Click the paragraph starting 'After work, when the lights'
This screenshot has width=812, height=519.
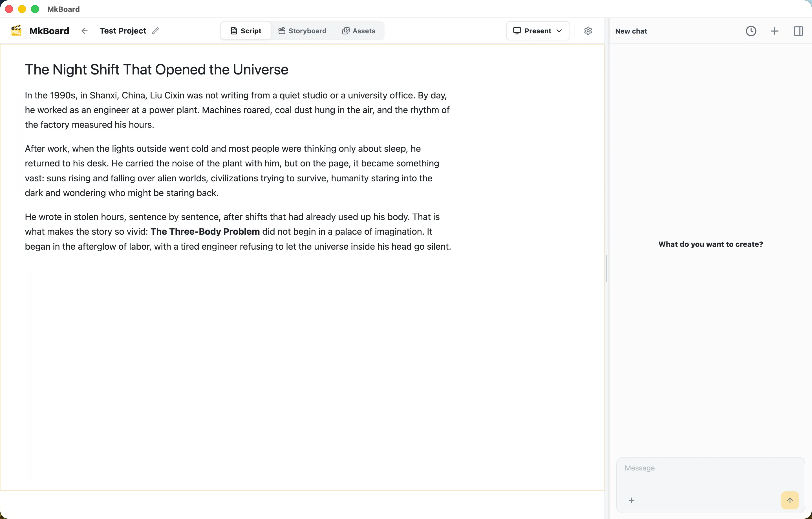(x=233, y=171)
